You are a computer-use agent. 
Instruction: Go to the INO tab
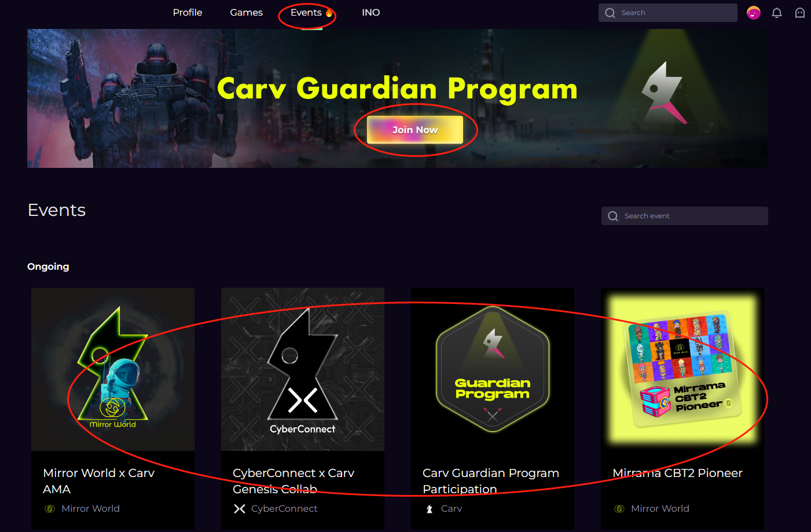(x=371, y=12)
